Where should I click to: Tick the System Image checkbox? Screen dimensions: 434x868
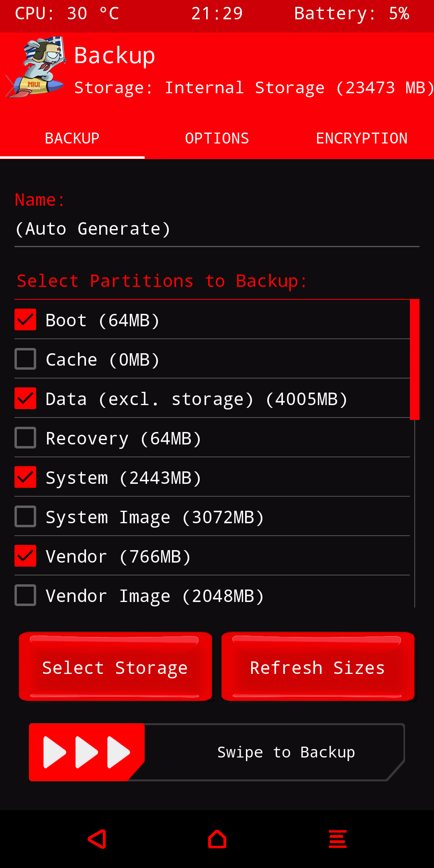25,516
